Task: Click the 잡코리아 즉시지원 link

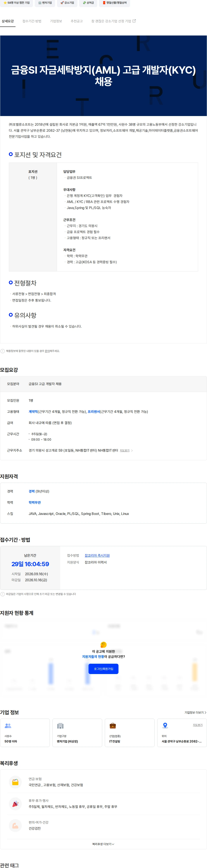Action: click(x=97, y=555)
